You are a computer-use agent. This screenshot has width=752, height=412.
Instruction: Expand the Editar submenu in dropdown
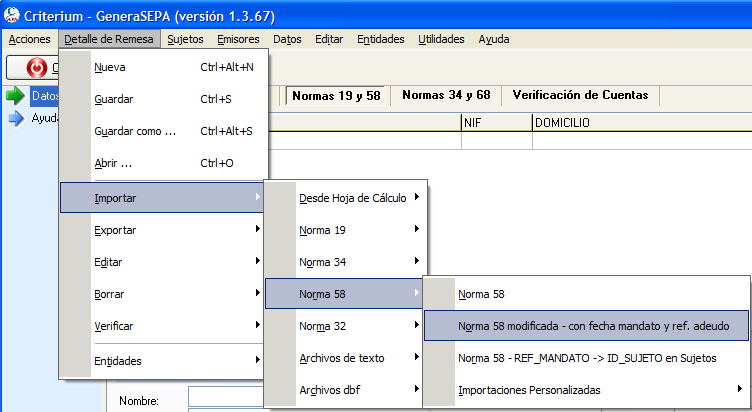[x=162, y=262]
